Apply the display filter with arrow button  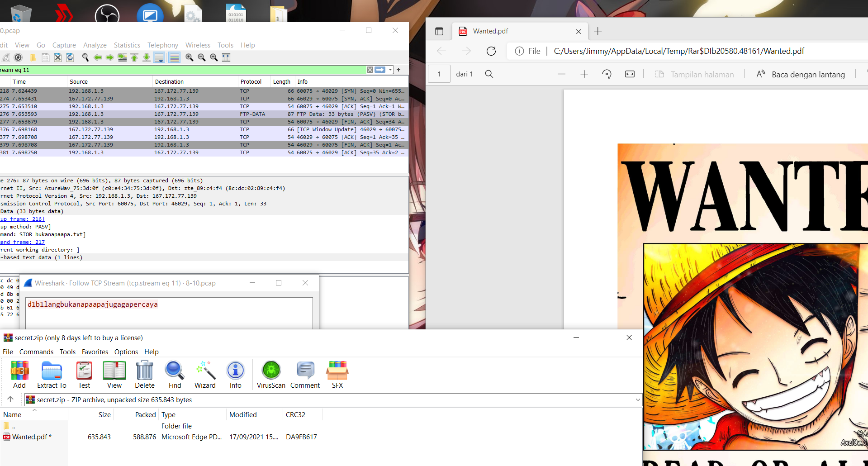point(380,70)
